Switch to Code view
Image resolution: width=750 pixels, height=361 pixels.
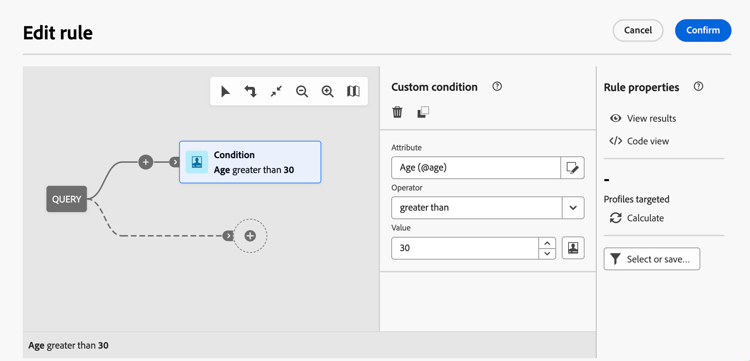pyautogui.click(x=648, y=141)
